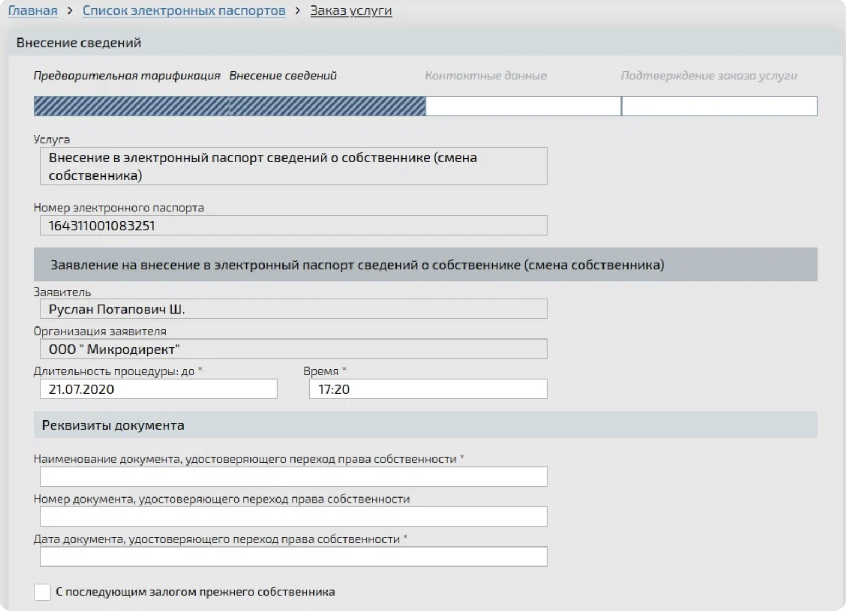
Task: Select the Внесение сведений step label
Action: 282,76
